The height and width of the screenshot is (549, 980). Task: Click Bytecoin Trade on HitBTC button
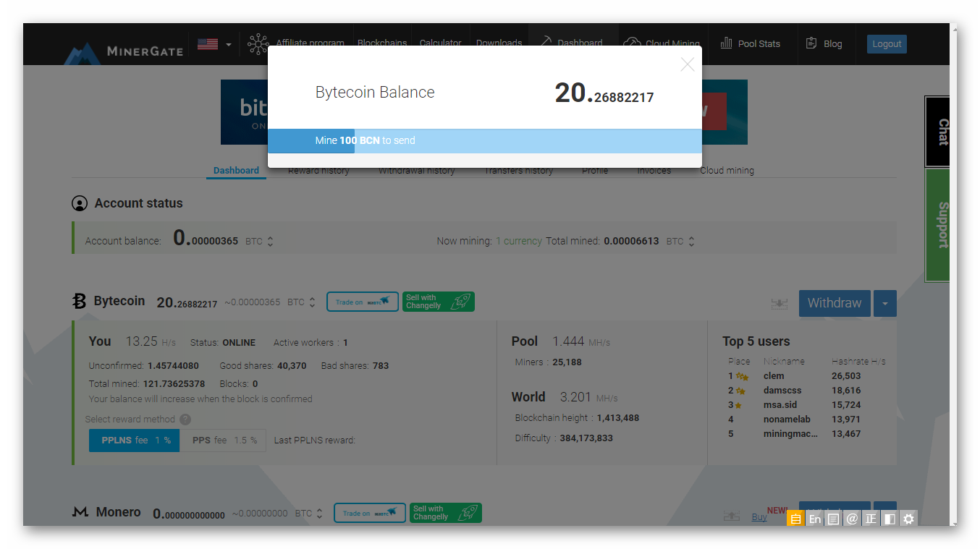click(363, 302)
